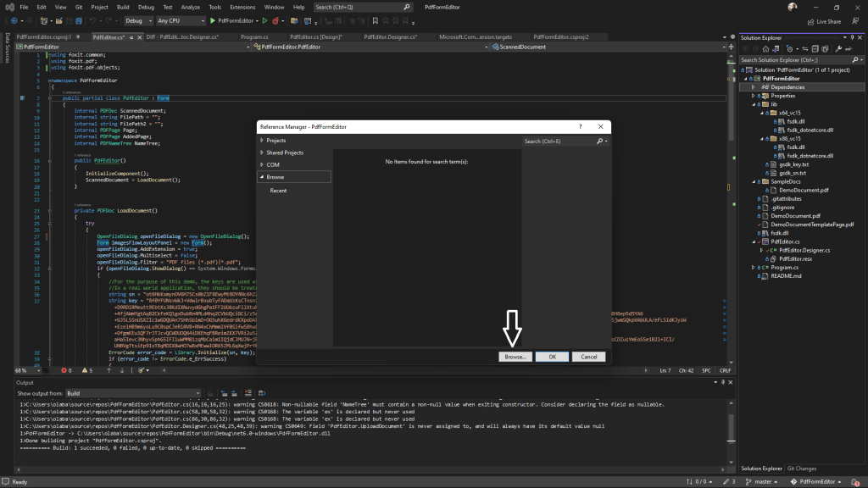868x488 pixels.
Task: Open the Extensions menu
Action: [x=242, y=7]
